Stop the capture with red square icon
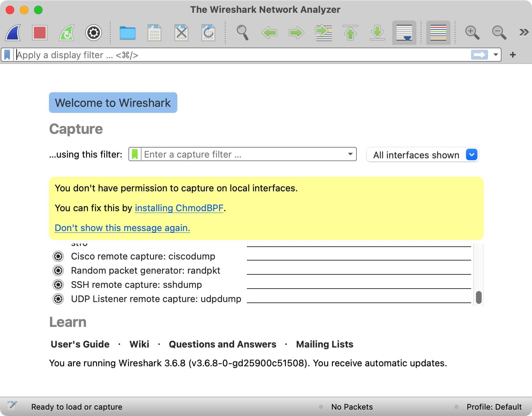The image size is (532, 416). 40,33
